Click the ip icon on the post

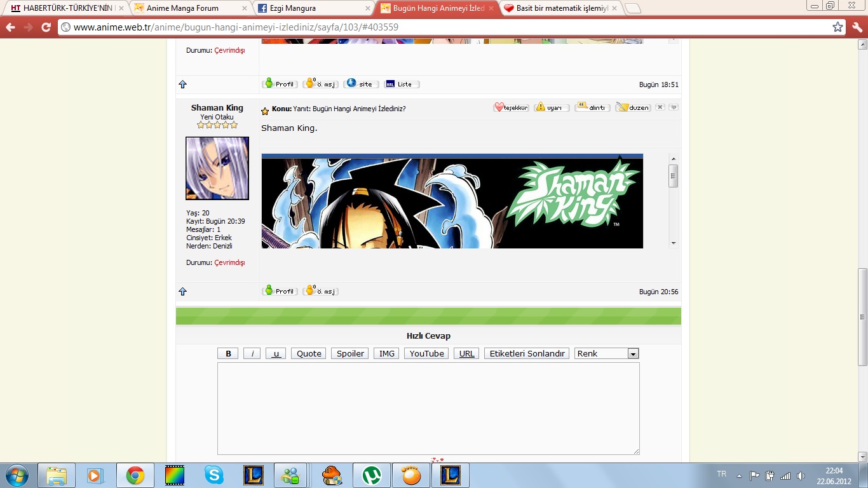pos(674,107)
